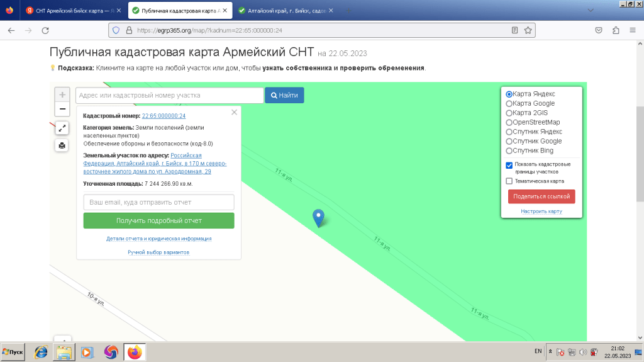
Task: Open media player from taskbar
Action: 87,352
